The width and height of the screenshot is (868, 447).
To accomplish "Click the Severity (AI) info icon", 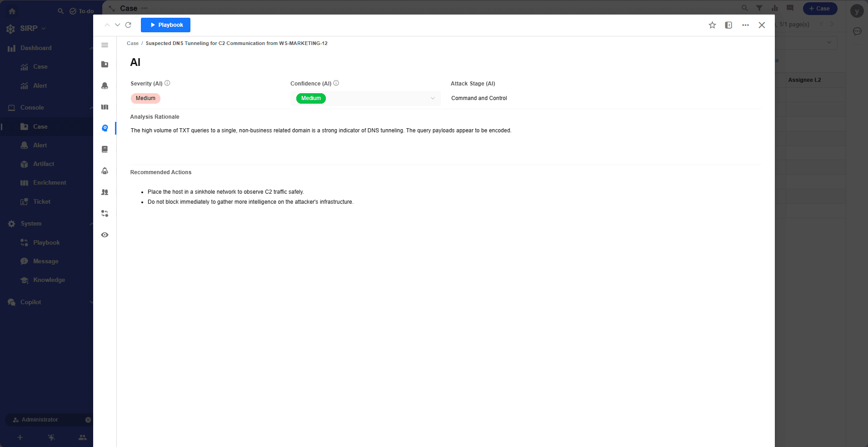I will tap(167, 83).
